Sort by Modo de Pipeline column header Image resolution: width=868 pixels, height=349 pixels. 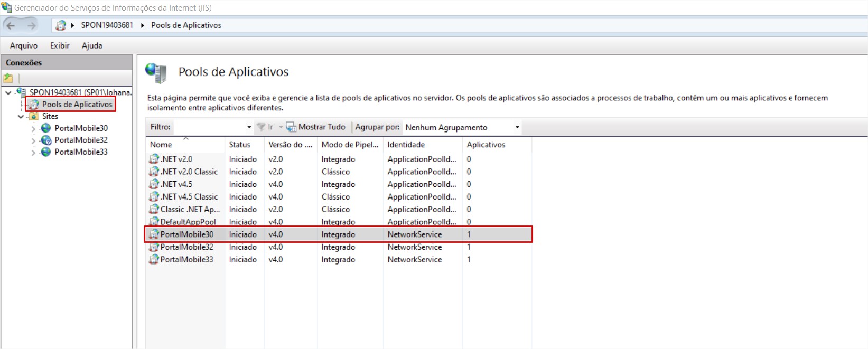pos(350,144)
